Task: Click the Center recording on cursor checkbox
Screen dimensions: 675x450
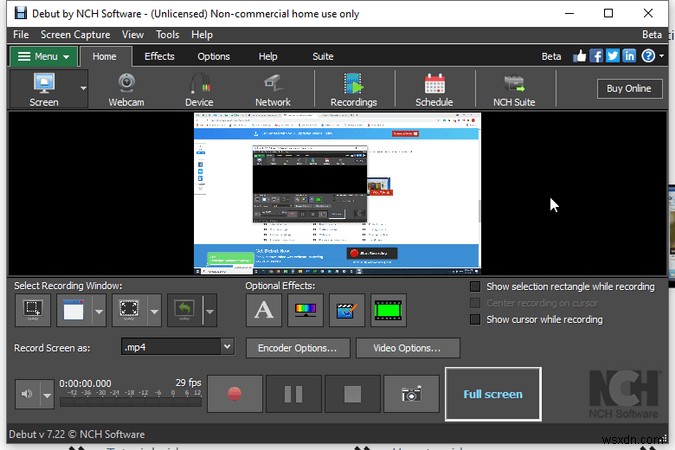Action: click(x=475, y=303)
